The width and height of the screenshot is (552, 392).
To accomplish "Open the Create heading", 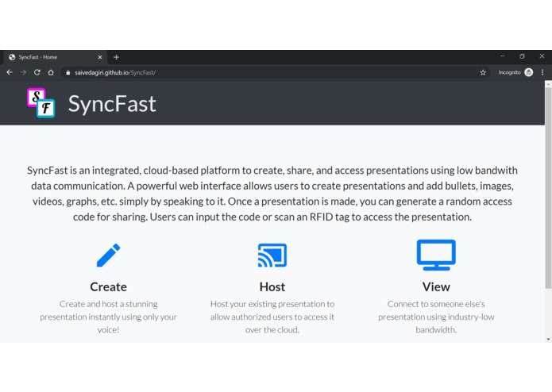I will coord(109,287).
